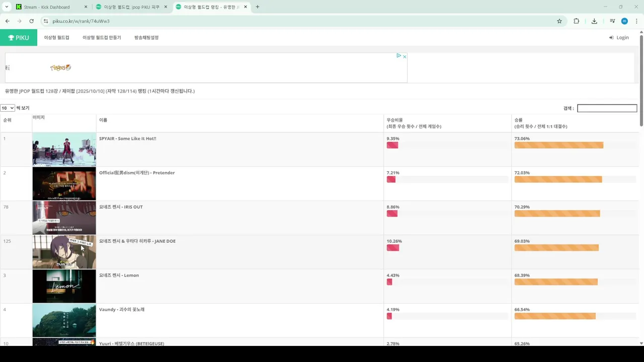Click the 이미지 column header

click(x=64, y=123)
